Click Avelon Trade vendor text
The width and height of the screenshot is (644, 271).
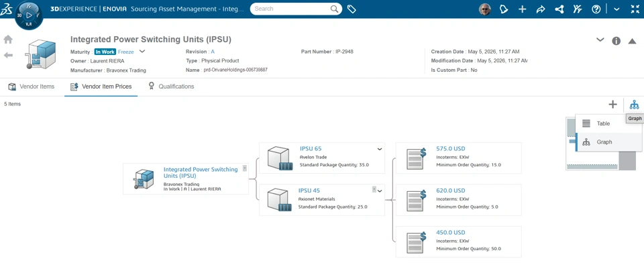[x=313, y=157]
